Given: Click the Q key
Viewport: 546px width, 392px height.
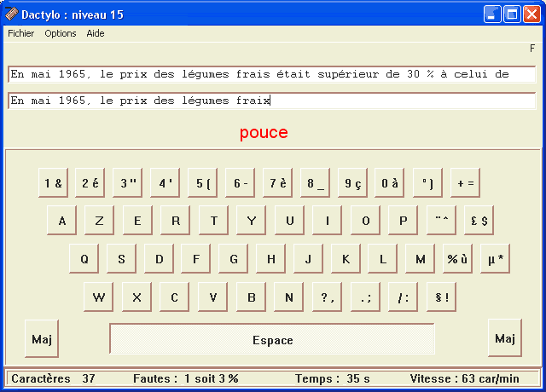Looking at the screenshot, I should tap(84, 259).
